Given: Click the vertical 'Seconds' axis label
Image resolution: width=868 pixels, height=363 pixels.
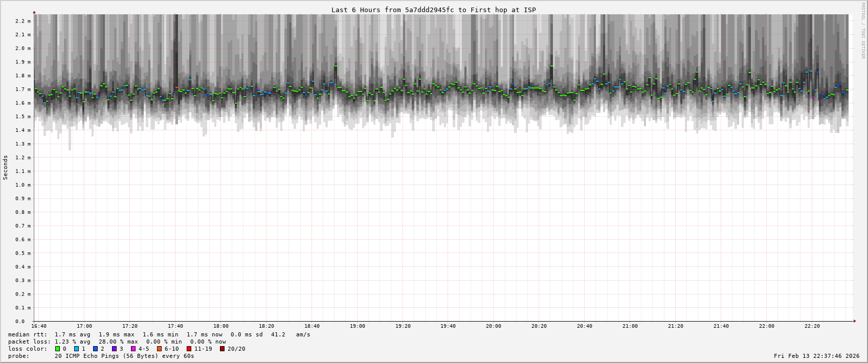Looking at the screenshot, I should (6, 168).
